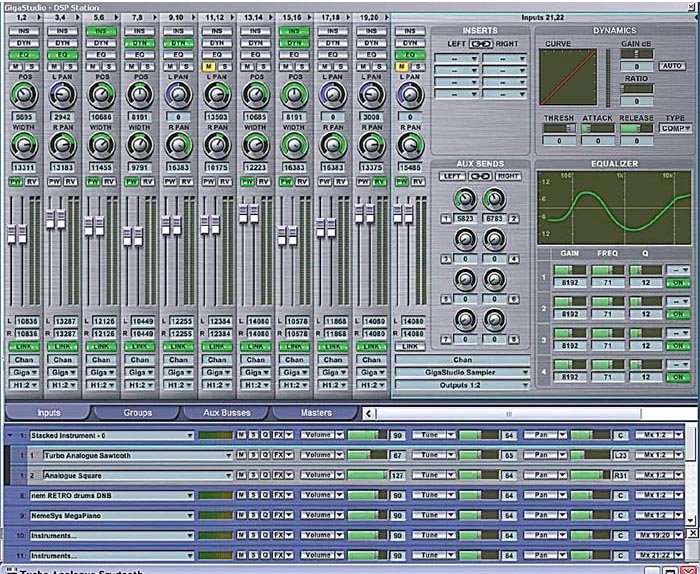Switch to the Inputs tab

(x=48, y=413)
